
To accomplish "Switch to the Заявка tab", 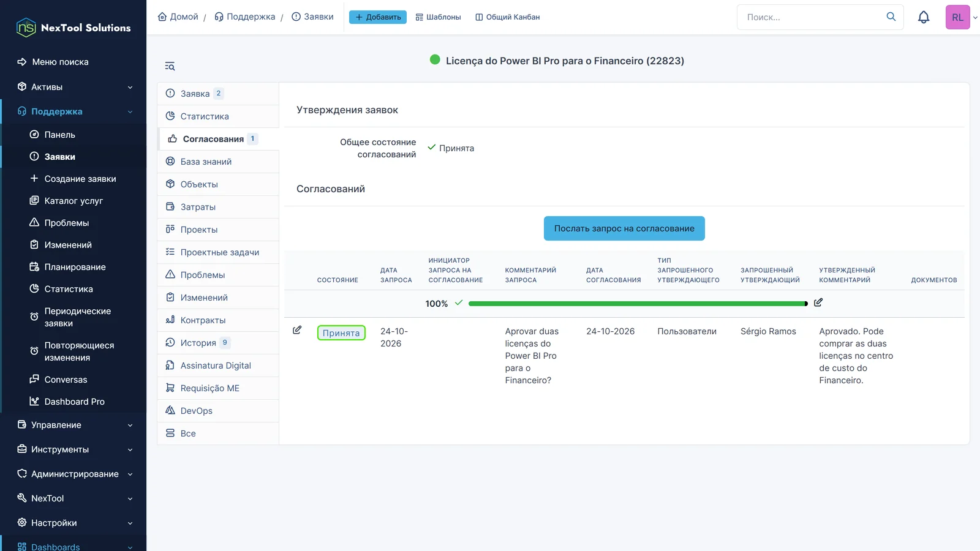I will click(x=218, y=94).
